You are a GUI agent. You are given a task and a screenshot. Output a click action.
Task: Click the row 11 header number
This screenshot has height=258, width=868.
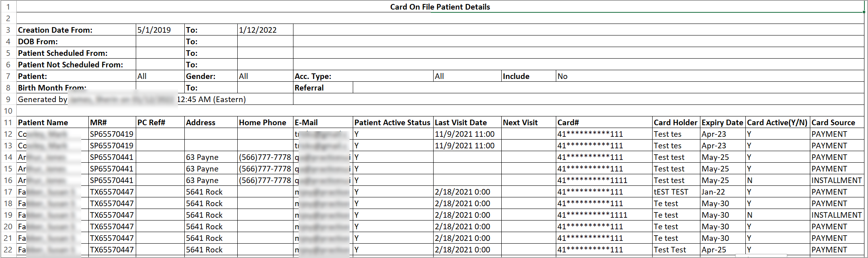coord(8,122)
